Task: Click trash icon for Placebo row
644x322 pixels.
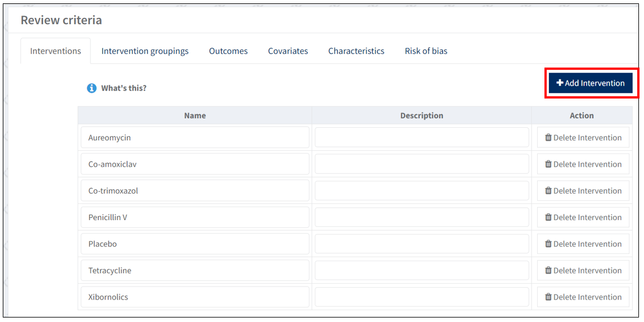Action: pos(548,244)
